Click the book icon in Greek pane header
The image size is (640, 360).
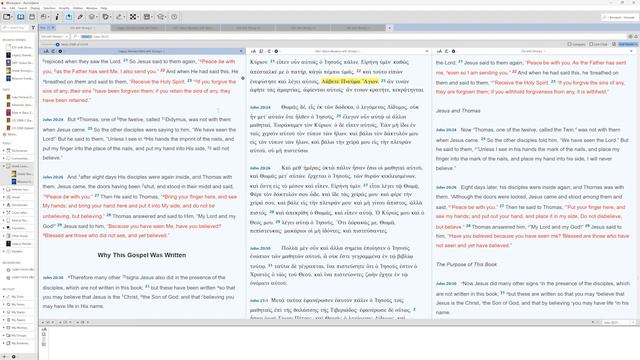[262, 51]
